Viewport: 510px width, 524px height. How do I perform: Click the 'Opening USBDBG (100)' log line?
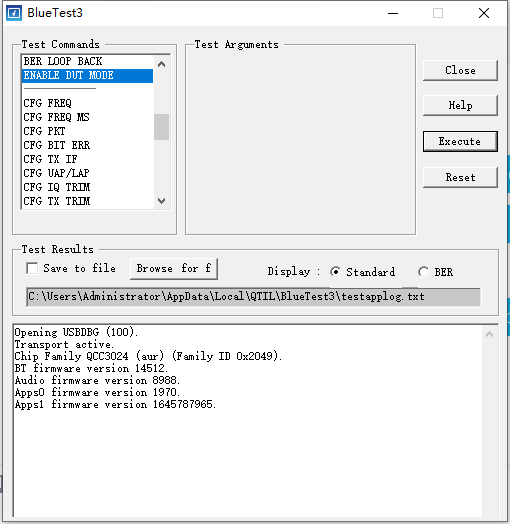click(x=76, y=332)
